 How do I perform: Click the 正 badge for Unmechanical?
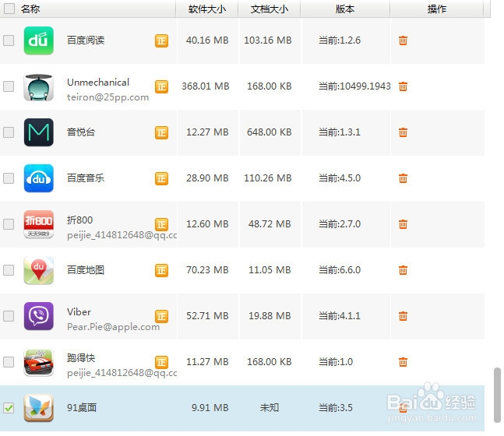point(161,86)
